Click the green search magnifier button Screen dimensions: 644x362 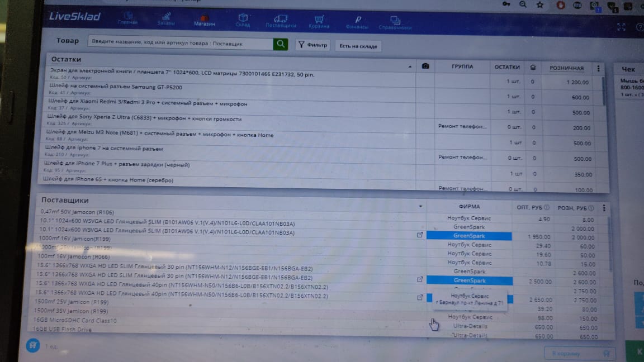click(x=280, y=44)
